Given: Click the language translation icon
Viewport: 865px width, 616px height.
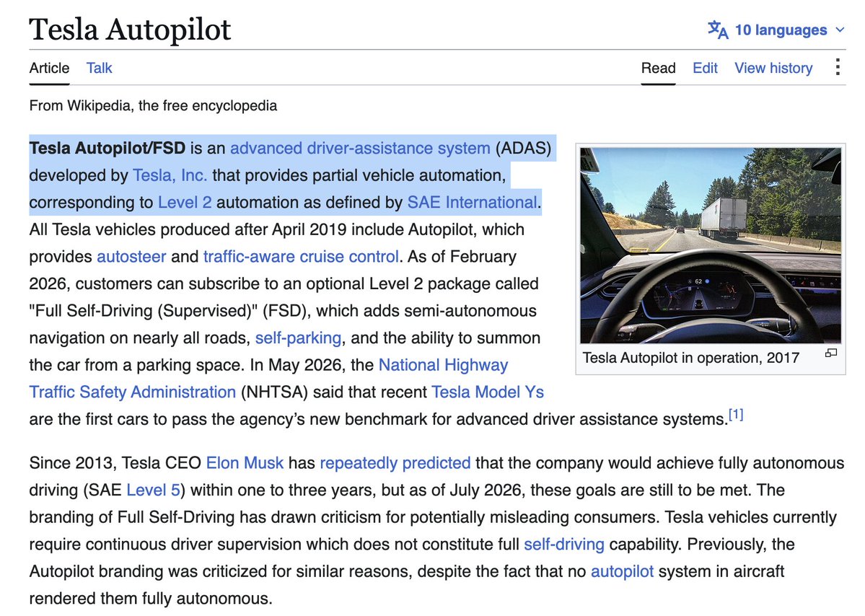Looking at the screenshot, I should click(x=718, y=30).
